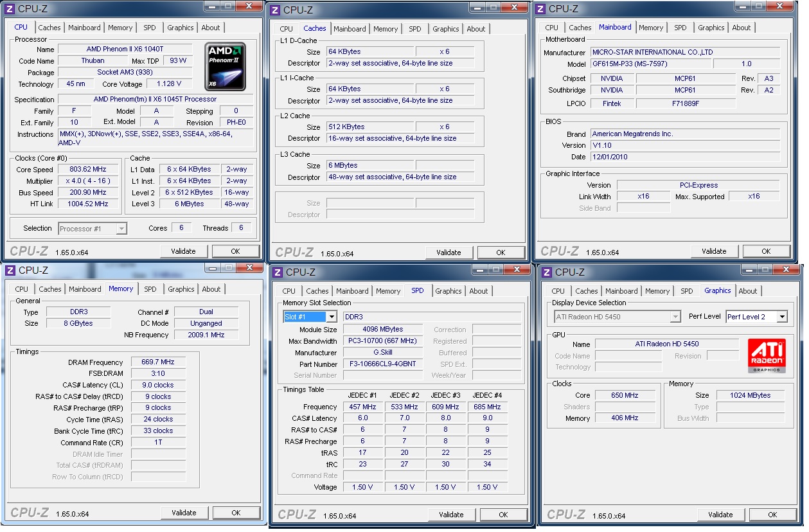Click the Module Size value '4096 MBytes'
809x532 pixels.
(383, 330)
